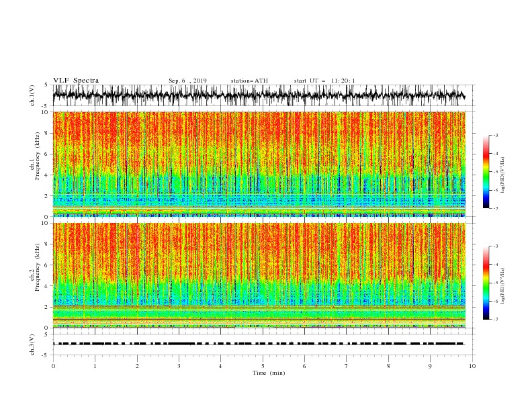The height and width of the screenshot is (411, 532).
Task: Click tick label "3" on the Time axis
Action: pos(179,366)
